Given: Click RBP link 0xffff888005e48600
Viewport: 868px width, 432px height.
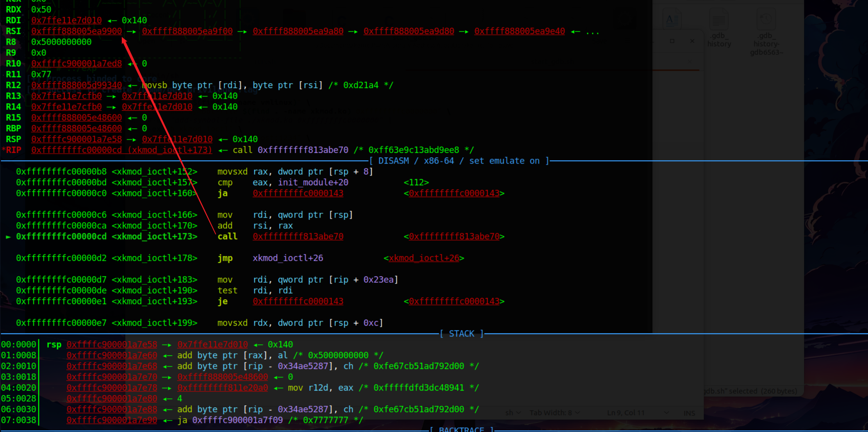Looking at the screenshot, I should point(76,128).
